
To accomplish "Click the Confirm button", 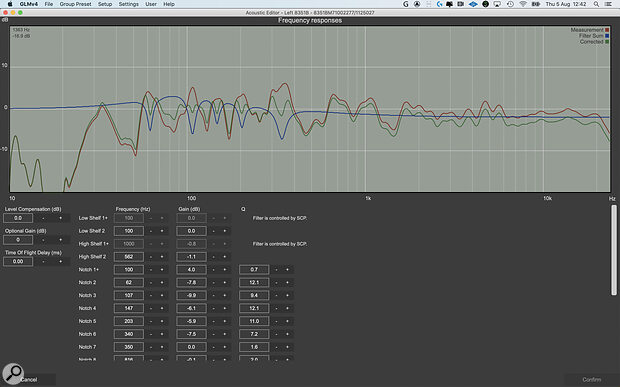I will tap(592, 379).
